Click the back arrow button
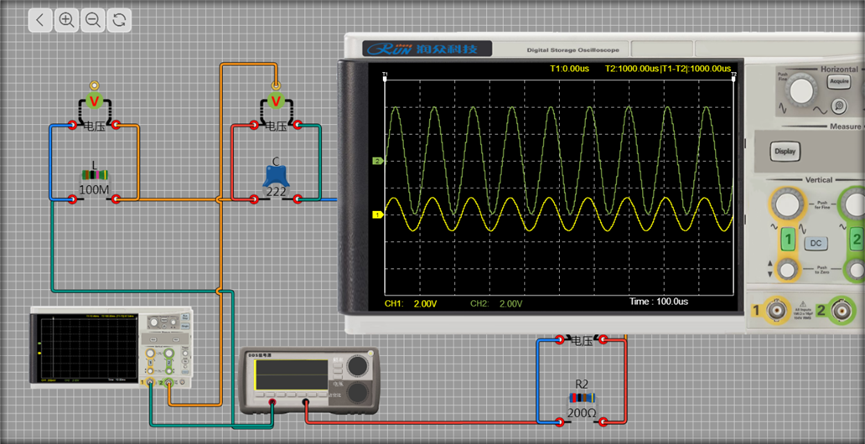Viewport: 865px width, 444px height. click(x=40, y=20)
